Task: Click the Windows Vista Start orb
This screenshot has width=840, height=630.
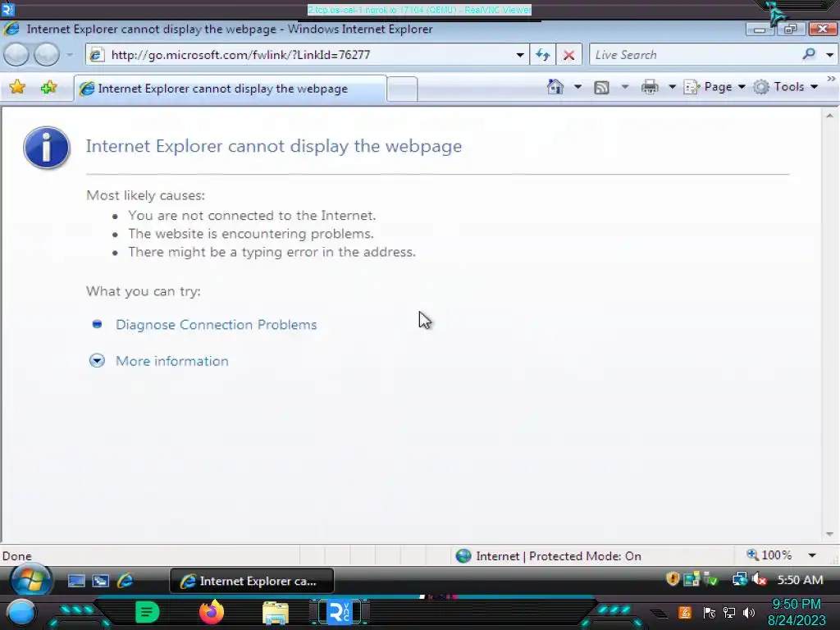Action: (x=30, y=580)
